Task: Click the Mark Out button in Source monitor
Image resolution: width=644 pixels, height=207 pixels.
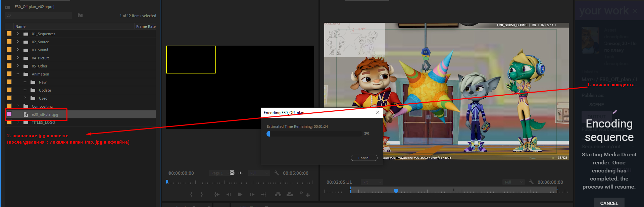Action: 202,195
